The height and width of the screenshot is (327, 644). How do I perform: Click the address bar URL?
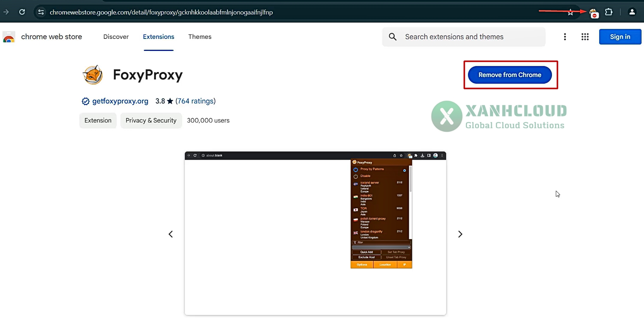[x=161, y=12]
